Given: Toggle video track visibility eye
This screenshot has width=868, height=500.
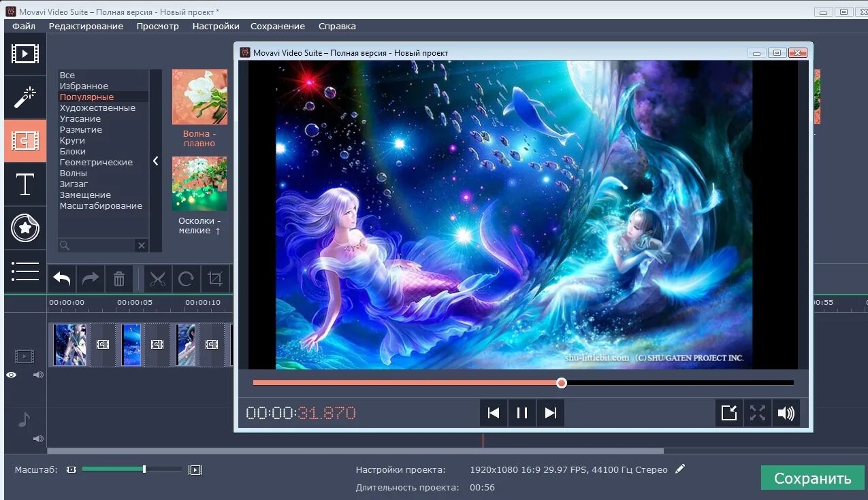Looking at the screenshot, I should pos(11,375).
